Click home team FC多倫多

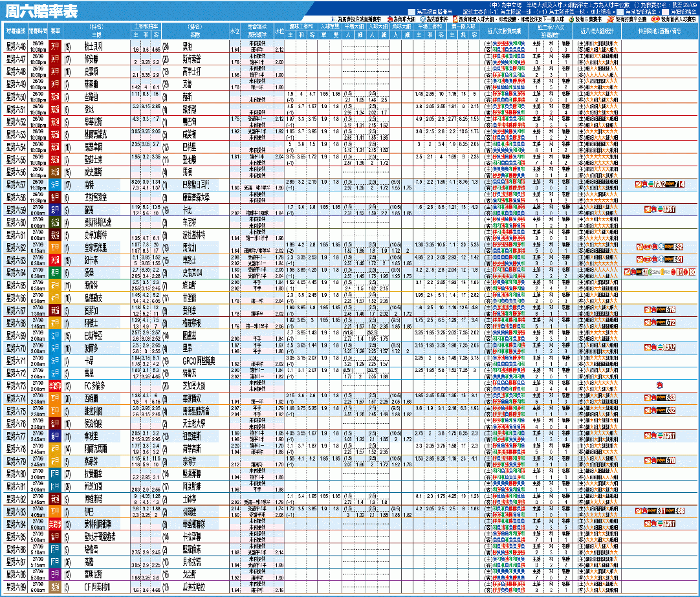pyautogui.click(x=94, y=386)
